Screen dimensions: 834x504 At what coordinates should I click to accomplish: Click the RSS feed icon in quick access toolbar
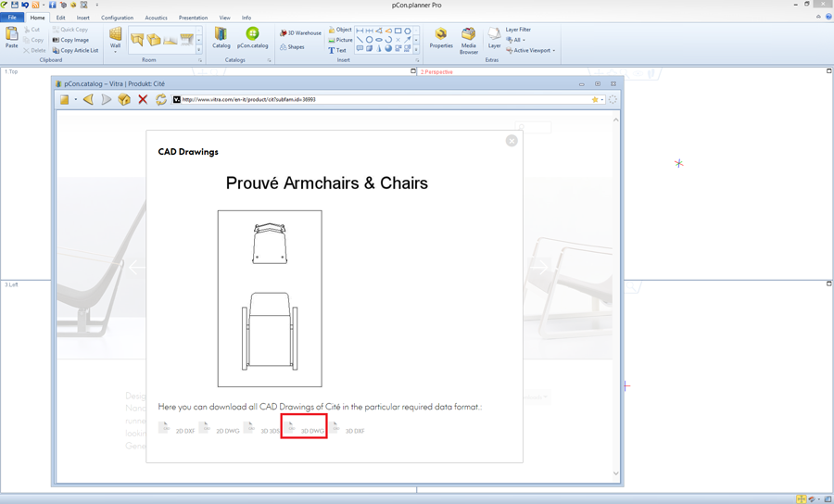tap(35, 5)
